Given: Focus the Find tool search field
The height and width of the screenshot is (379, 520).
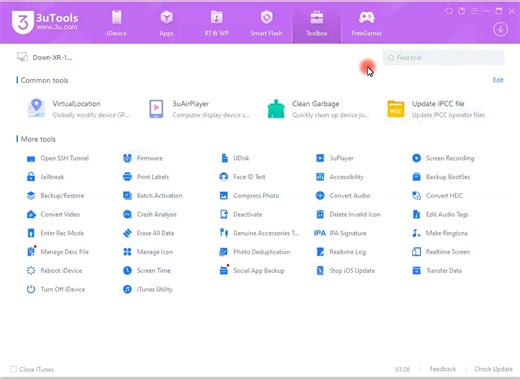Looking at the screenshot, I should point(443,58).
